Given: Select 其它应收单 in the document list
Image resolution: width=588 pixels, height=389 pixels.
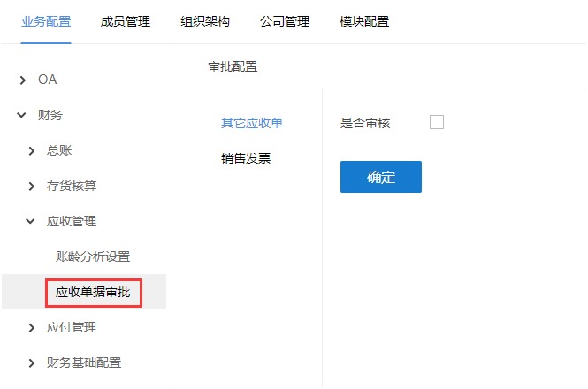Looking at the screenshot, I should tap(252, 123).
